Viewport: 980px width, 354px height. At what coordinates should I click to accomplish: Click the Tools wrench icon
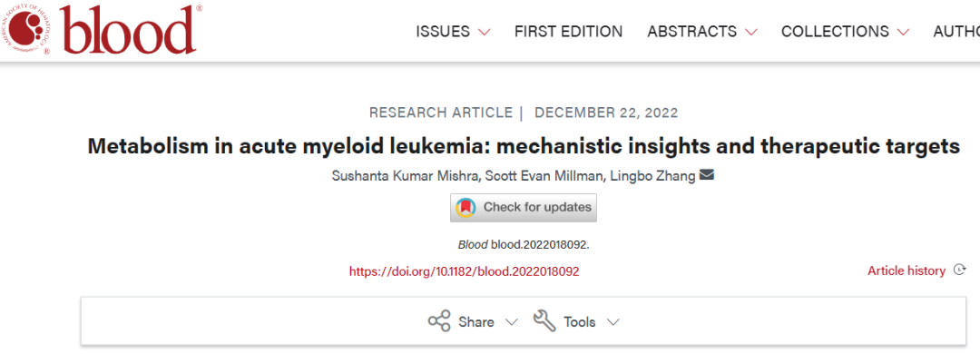(544, 321)
